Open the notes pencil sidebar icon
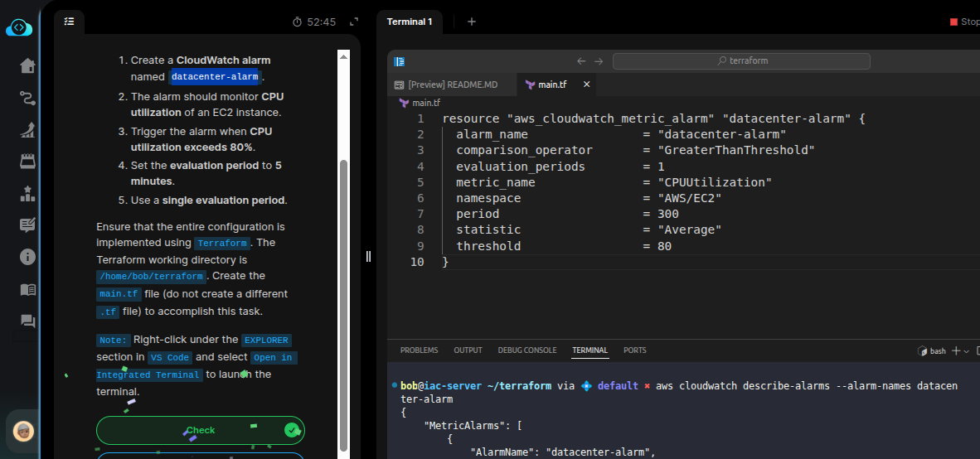This screenshot has height=459, width=980. click(27, 225)
